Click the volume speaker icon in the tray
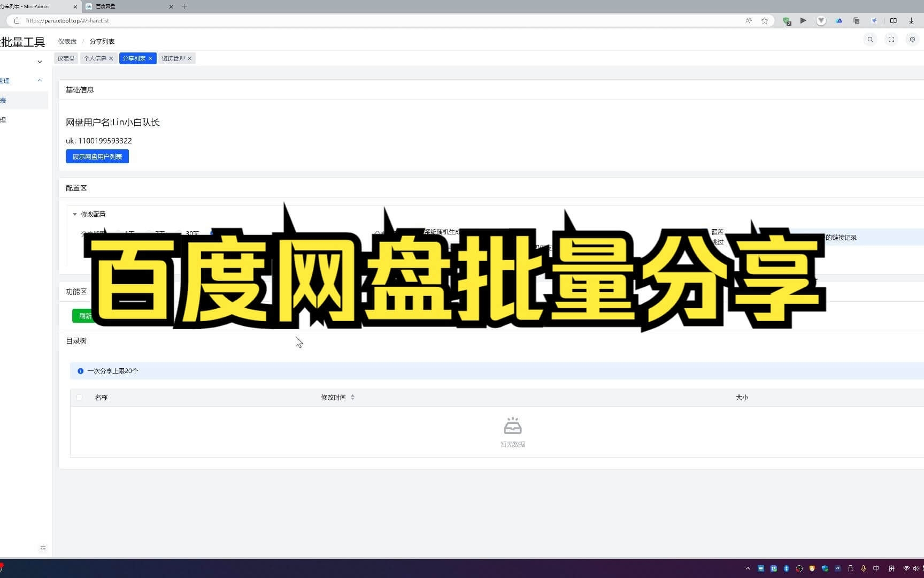The image size is (924, 578). (916, 568)
